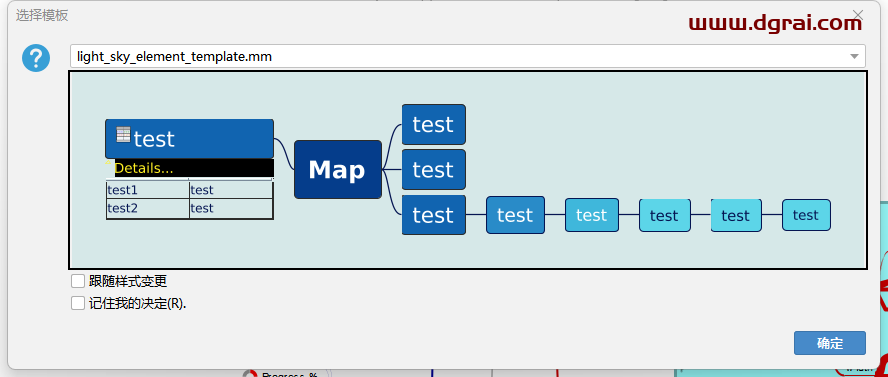Click the blue help question mark icon
Viewport: 888px width, 377px height.
point(36,58)
